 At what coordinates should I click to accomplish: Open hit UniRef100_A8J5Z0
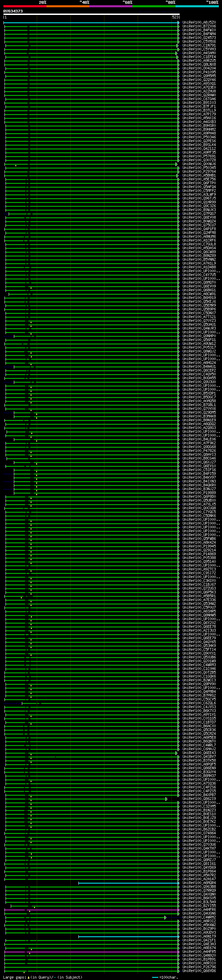point(199,23)
